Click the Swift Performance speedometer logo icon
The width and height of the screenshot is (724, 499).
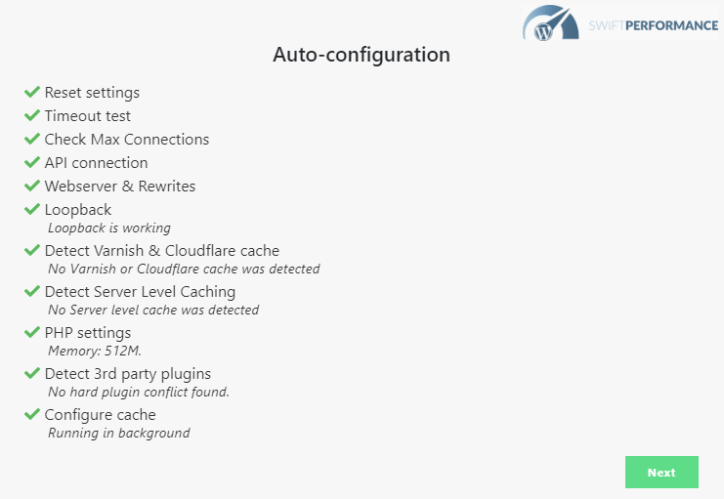550,23
